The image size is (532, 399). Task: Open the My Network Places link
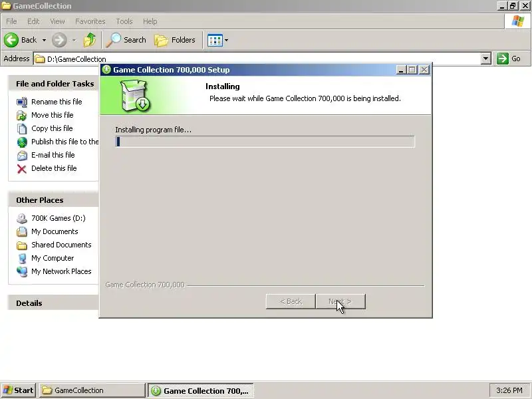(61, 271)
